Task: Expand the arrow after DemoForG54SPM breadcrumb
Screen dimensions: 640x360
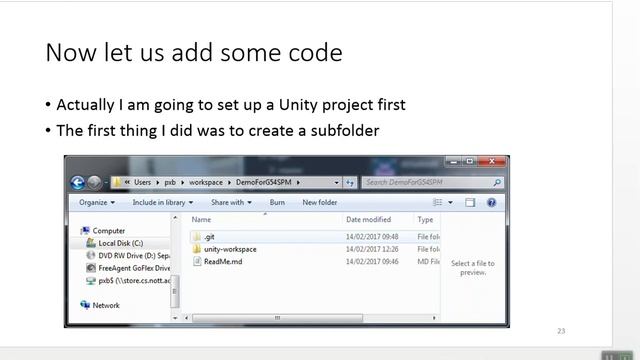Action: coord(298,182)
